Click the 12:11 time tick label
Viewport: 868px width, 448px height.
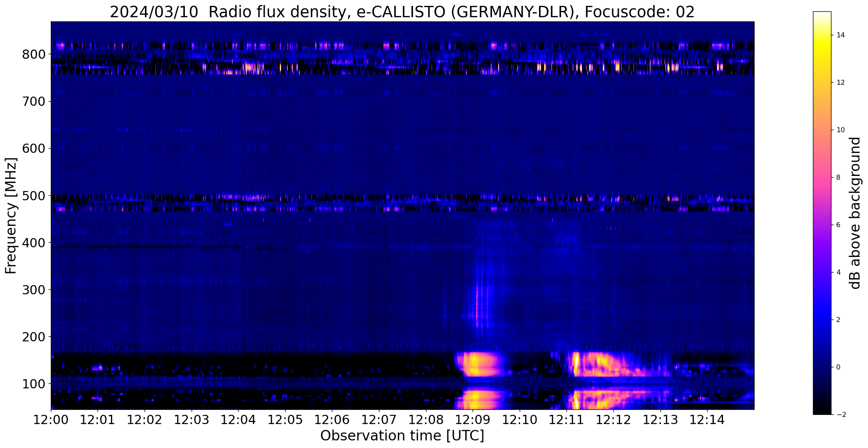pos(567,419)
